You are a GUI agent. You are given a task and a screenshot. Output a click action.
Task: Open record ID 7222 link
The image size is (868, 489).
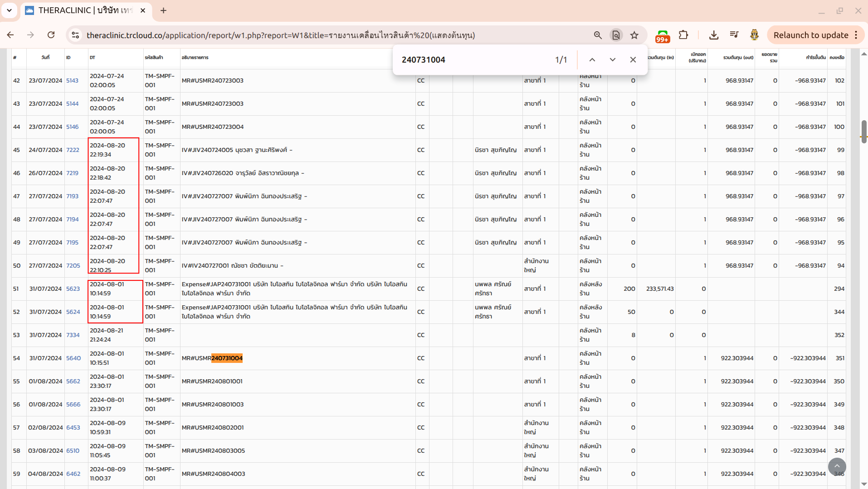click(73, 150)
